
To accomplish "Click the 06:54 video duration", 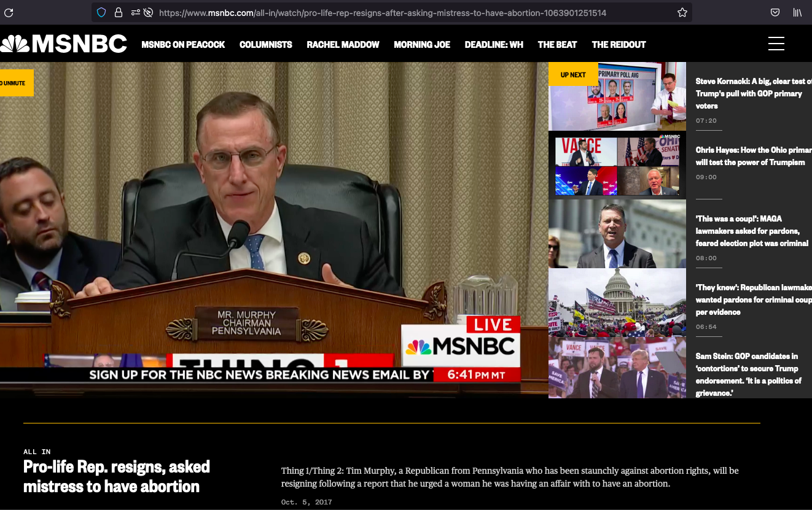I will pos(706,326).
